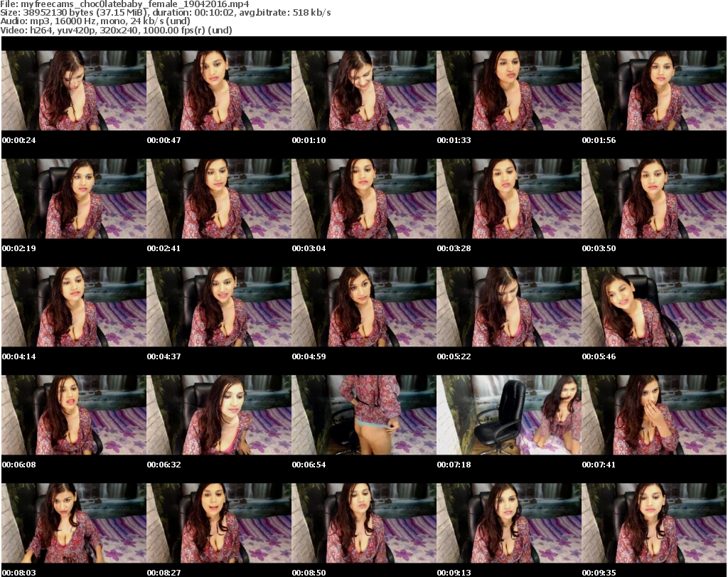Pick the frame above timestamp 00:06:54
728x577 pixels.
[x=364, y=415]
